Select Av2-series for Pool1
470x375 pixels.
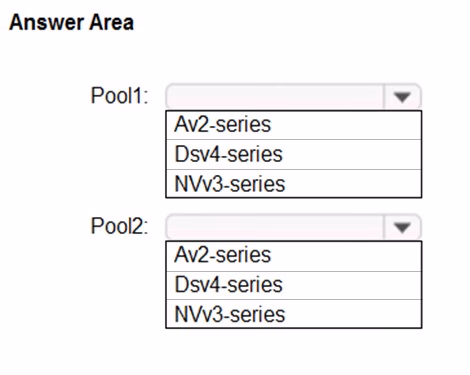294,125
